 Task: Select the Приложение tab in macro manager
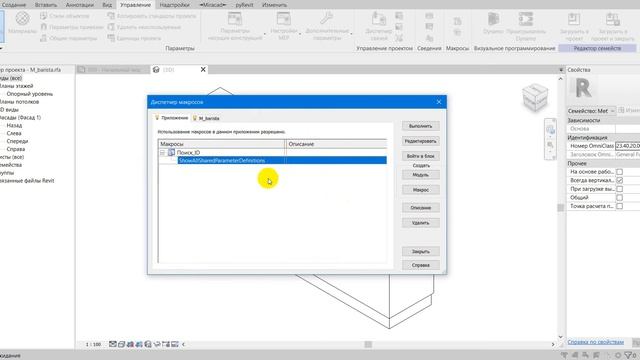pos(171,118)
